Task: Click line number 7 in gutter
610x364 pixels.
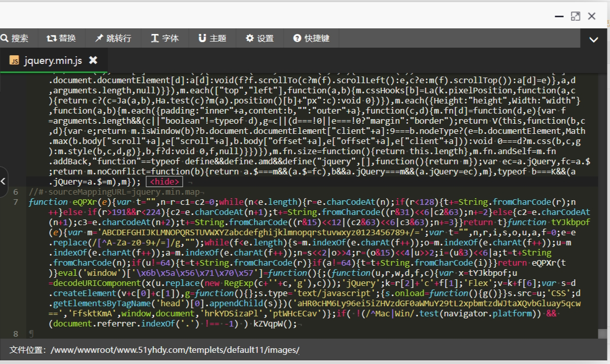Action: (16, 202)
